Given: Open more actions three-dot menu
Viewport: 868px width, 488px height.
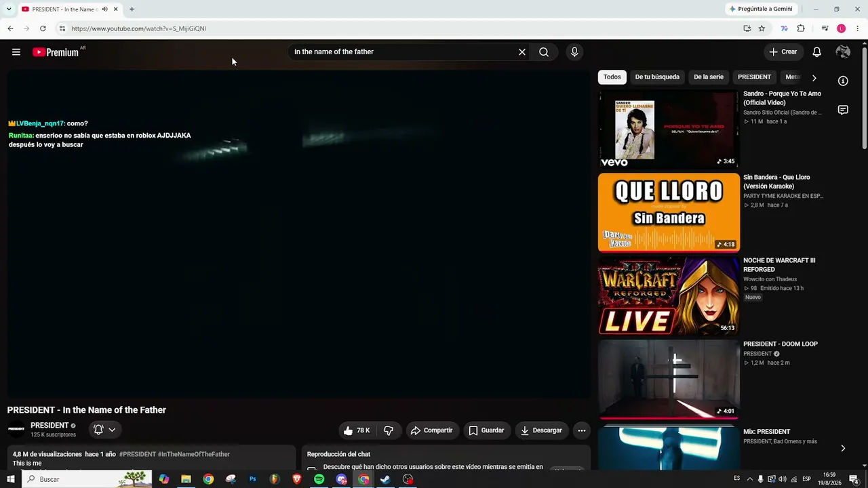Looking at the screenshot, I should 582,430.
